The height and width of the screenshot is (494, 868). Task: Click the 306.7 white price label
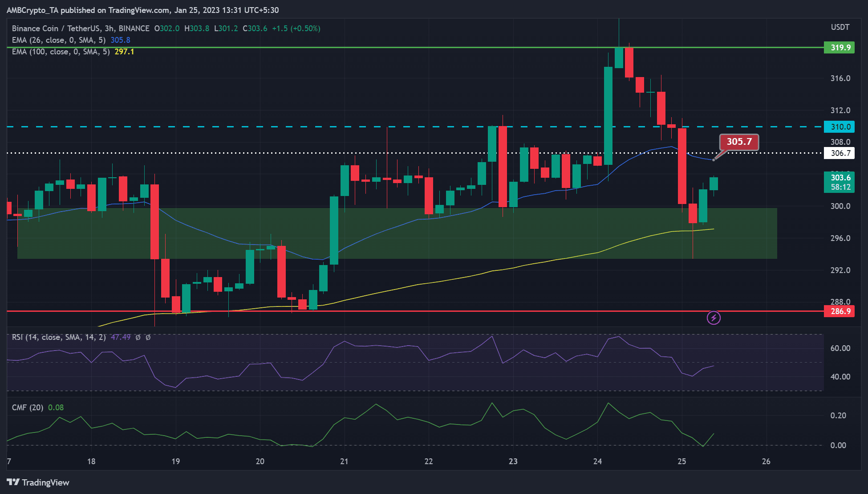click(839, 153)
